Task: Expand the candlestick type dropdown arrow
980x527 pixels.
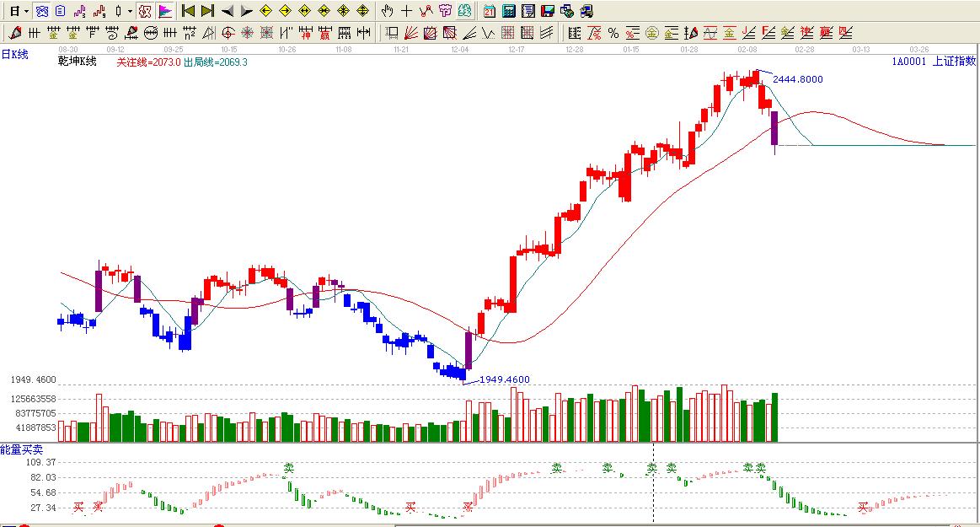Action: point(130,11)
